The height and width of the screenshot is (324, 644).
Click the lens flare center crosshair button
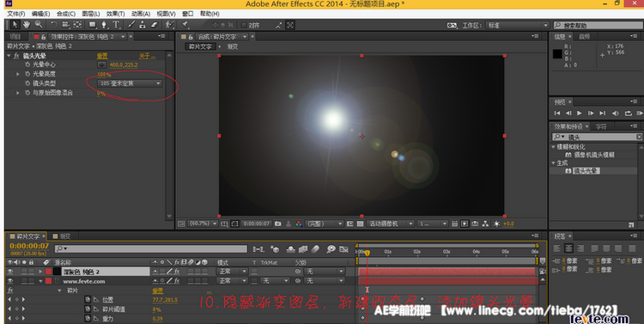tap(101, 64)
